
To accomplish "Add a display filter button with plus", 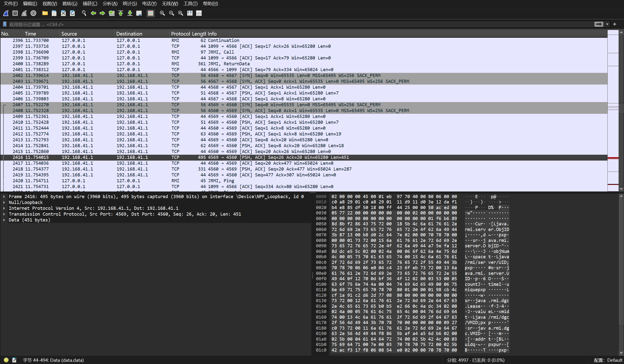I will [614, 24].
